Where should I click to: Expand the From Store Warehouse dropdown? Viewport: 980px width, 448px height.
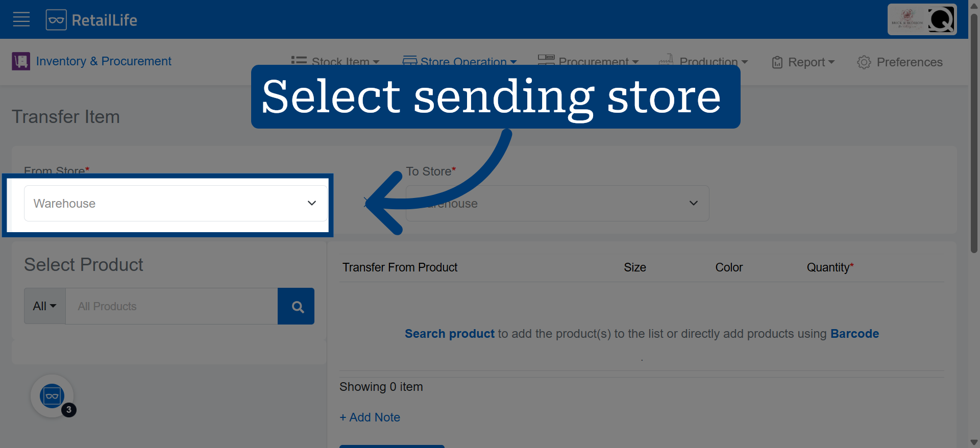176,203
